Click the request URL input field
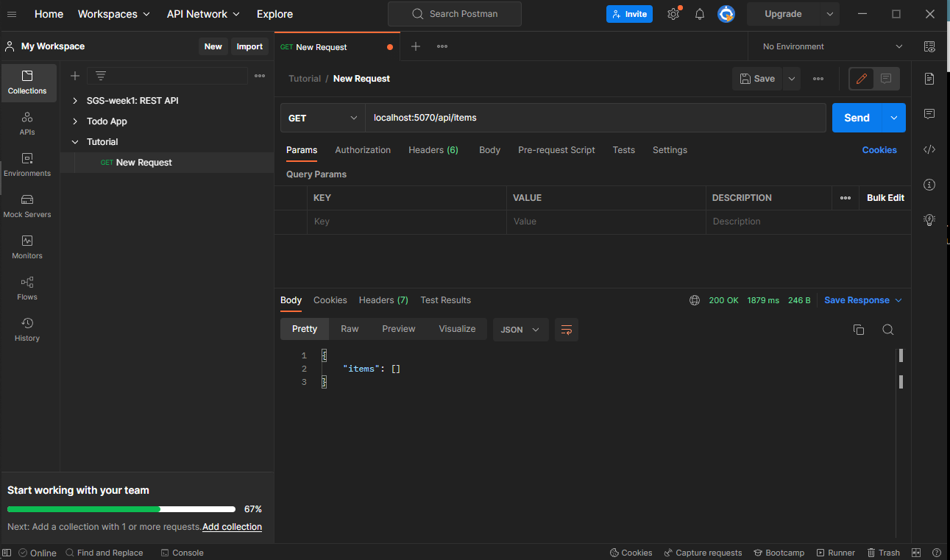950x560 pixels. pyautogui.click(x=595, y=118)
